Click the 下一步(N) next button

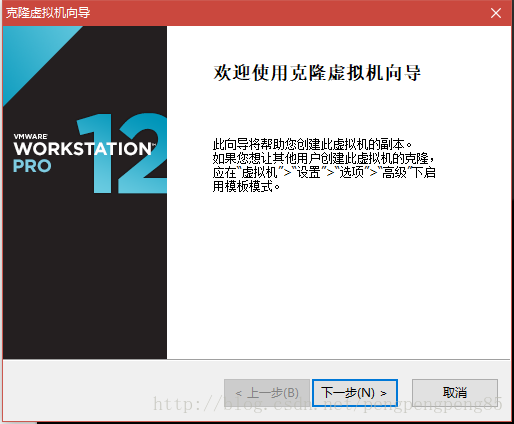point(355,393)
